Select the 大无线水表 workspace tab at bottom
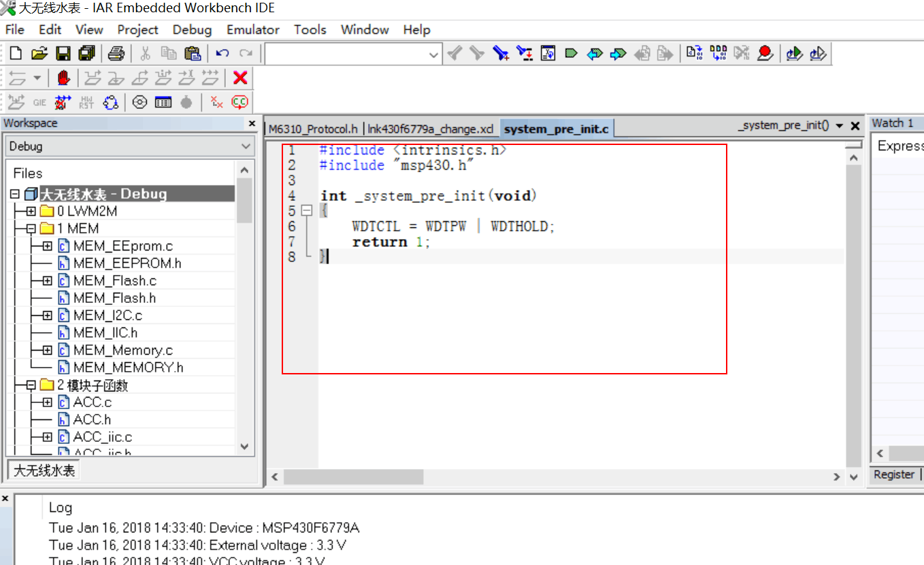The image size is (924, 565). point(45,470)
